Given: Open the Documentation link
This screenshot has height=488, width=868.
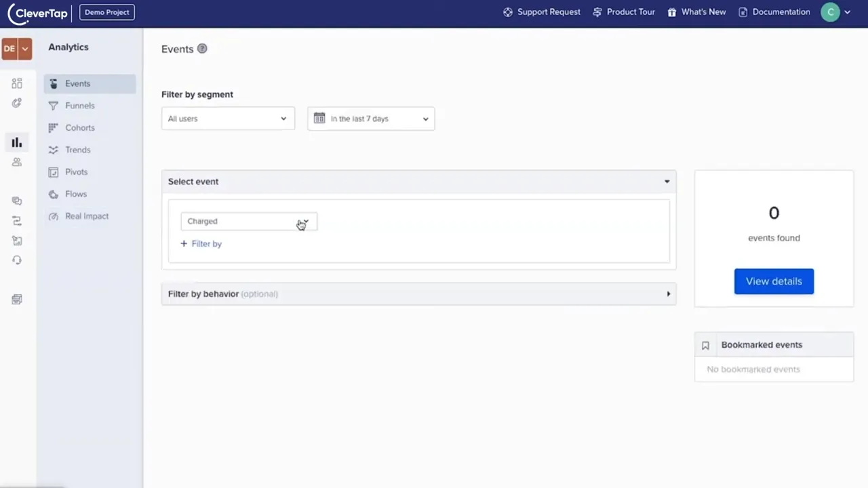Looking at the screenshot, I should (x=781, y=12).
